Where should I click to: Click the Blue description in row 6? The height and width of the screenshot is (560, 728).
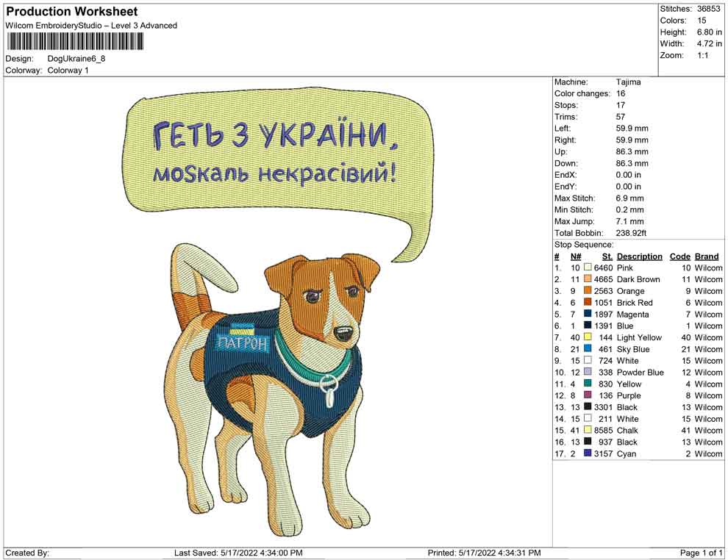tap(625, 326)
